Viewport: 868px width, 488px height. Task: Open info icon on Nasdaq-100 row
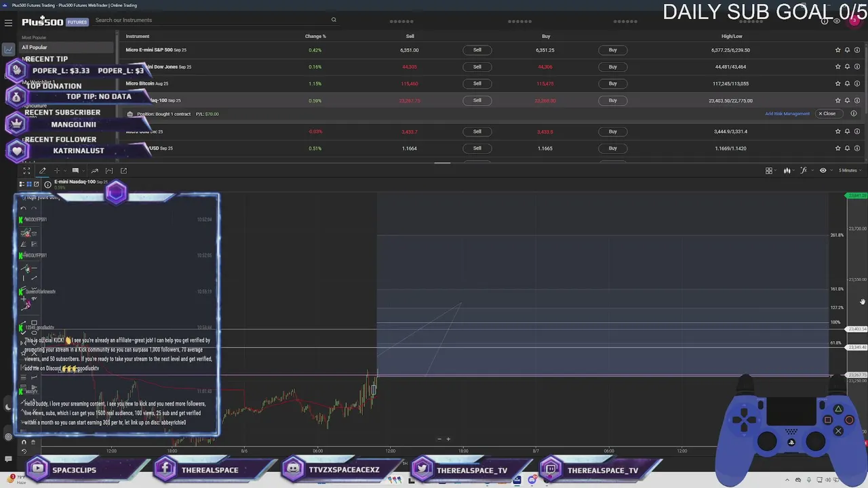[857, 100]
